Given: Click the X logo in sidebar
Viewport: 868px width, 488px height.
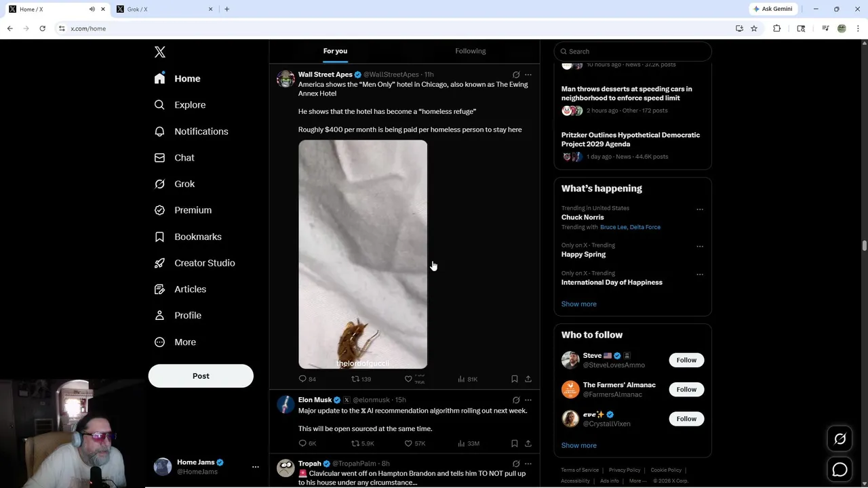Looking at the screenshot, I should [x=160, y=52].
